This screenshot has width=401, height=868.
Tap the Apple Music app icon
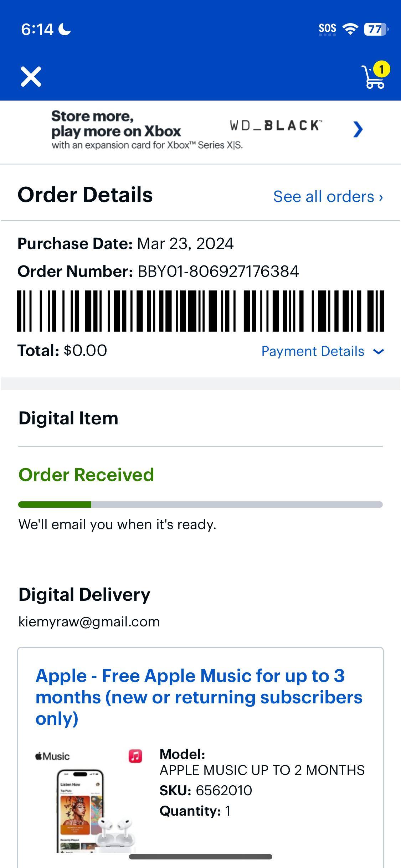point(135,756)
